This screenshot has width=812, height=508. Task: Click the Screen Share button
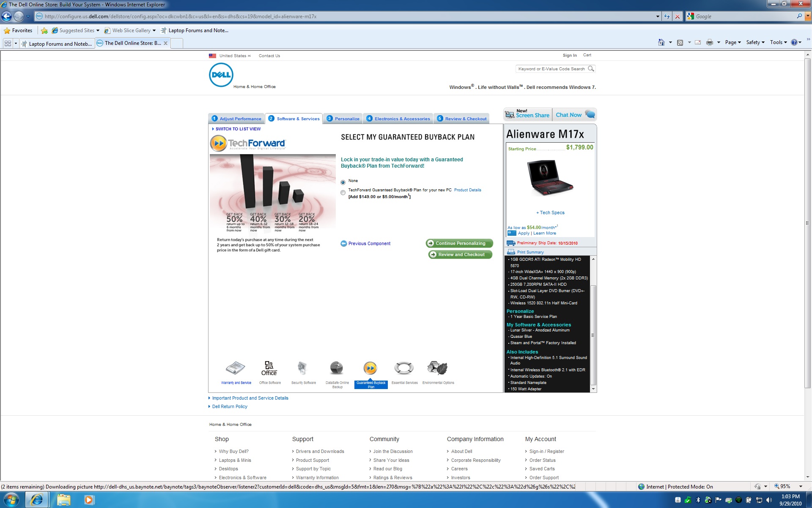(527, 114)
